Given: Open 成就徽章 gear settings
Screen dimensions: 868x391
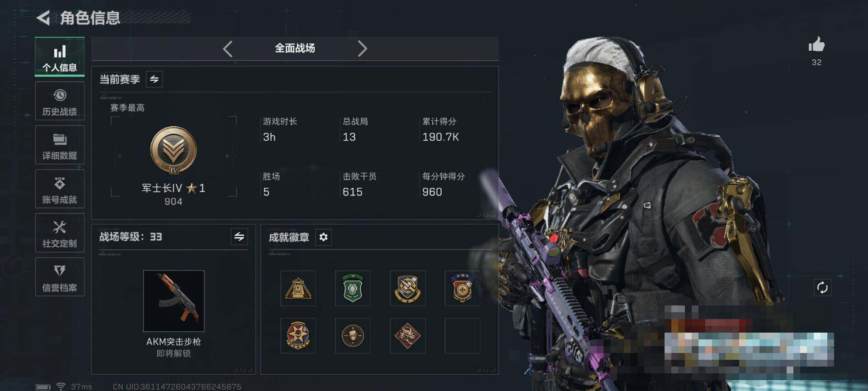Looking at the screenshot, I should coord(323,237).
